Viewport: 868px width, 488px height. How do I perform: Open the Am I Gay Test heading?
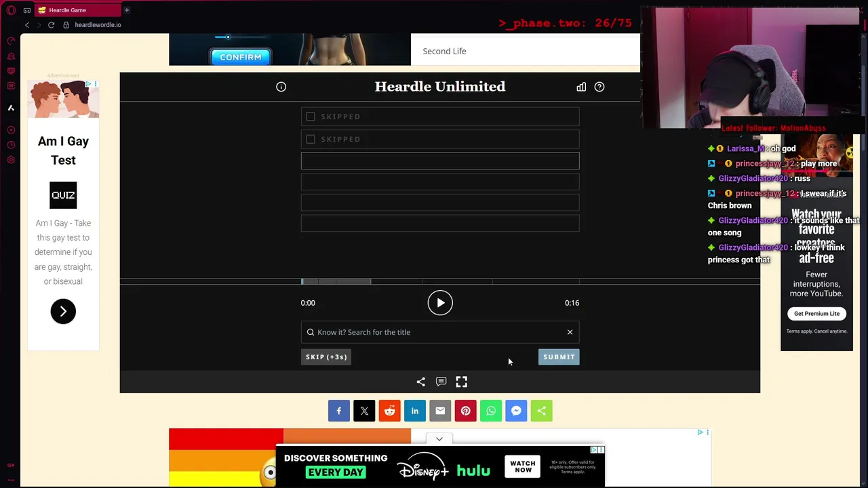(63, 150)
